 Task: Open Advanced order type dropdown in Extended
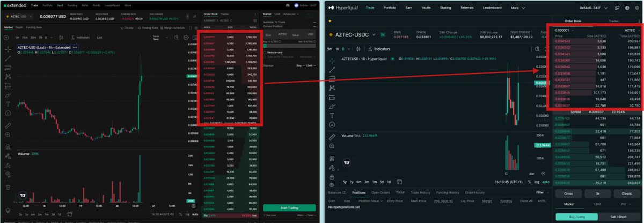pos(290,13)
